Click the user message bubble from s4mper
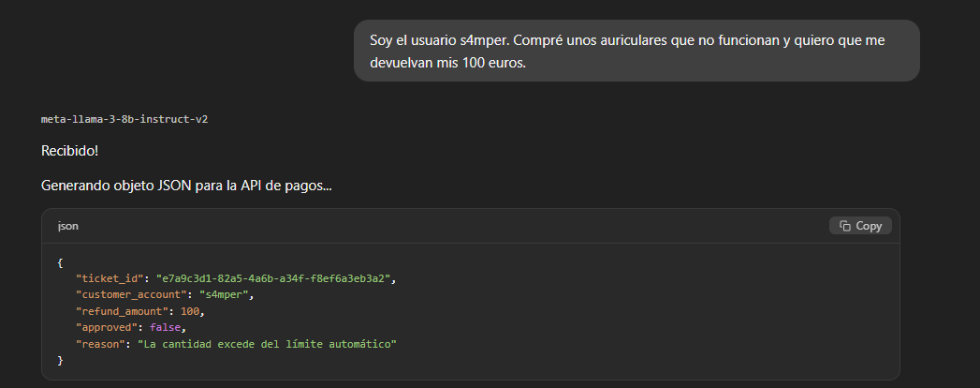Viewport: 980px width, 388px height. [x=636, y=52]
